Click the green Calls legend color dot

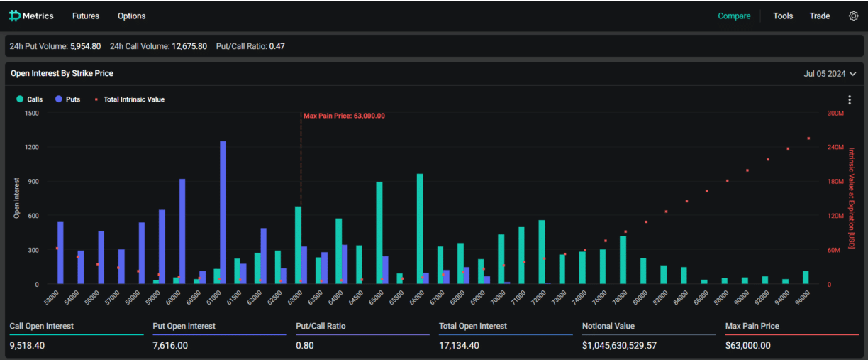(20, 99)
